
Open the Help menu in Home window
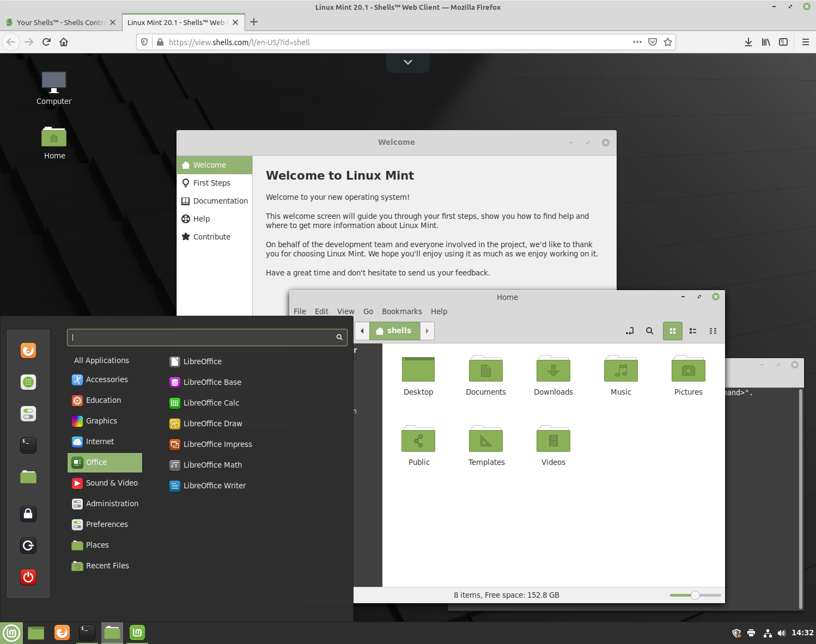(x=439, y=311)
